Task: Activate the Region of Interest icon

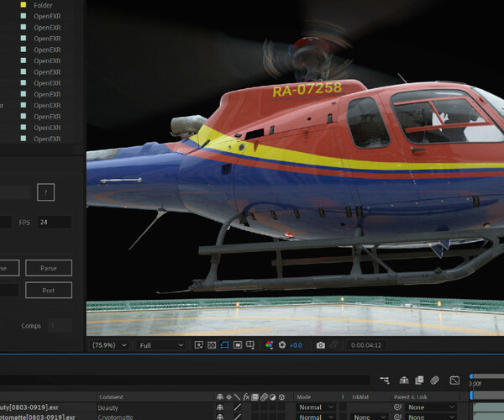Action: click(x=238, y=345)
